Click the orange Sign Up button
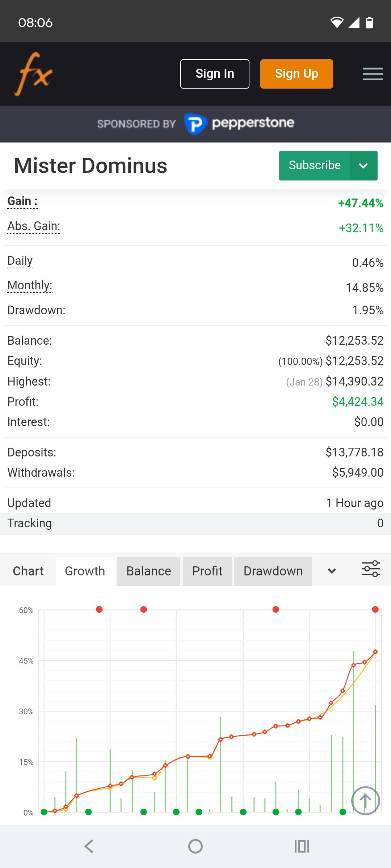This screenshot has height=868, width=391. point(297,74)
